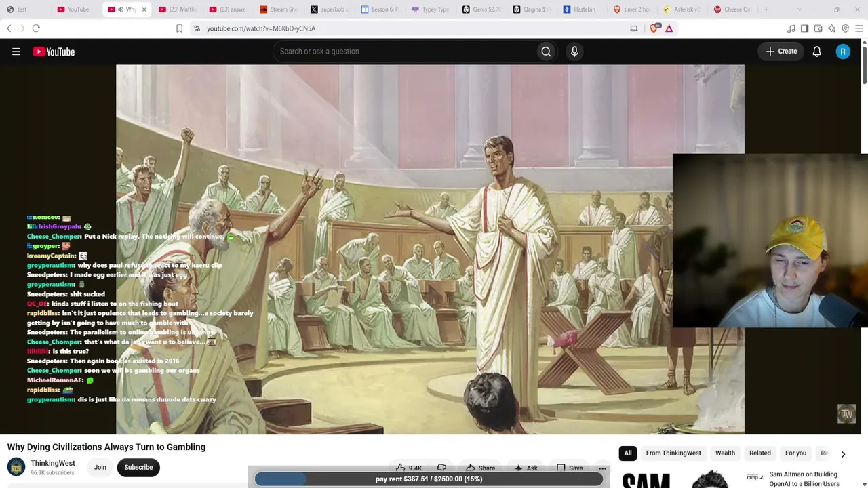Click the video player to pause
868x488 pixels.
click(x=430, y=249)
